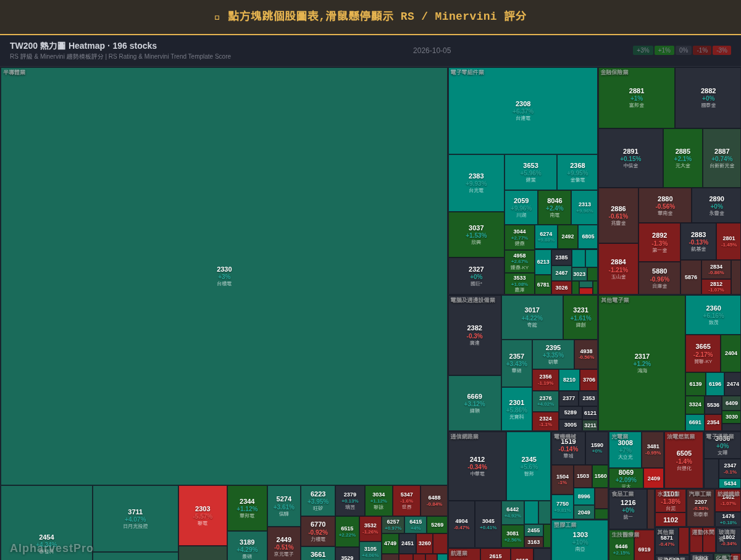Click the 0% legend color swatch
This screenshot has width=741, height=560.
(x=684, y=51)
